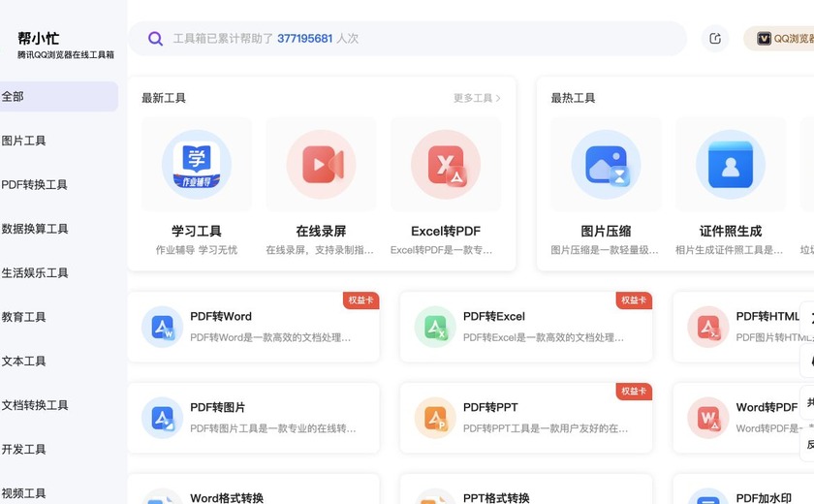Image resolution: width=814 pixels, height=504 pixels.
Task: Open the PDF转换工具 category
Action: tap(34, 185)
